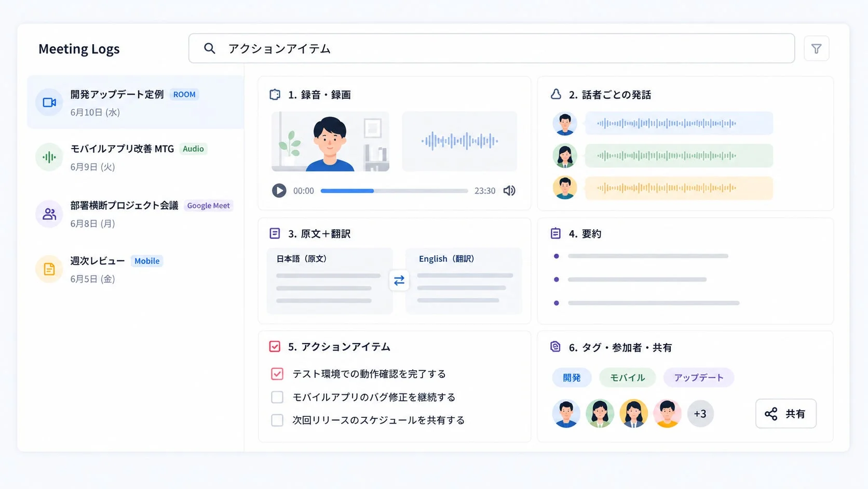Image resolution: width=868 pixels, height=489 pixels.
Task: Click the video thumbnail of the speaker
Action: [330, 141]
